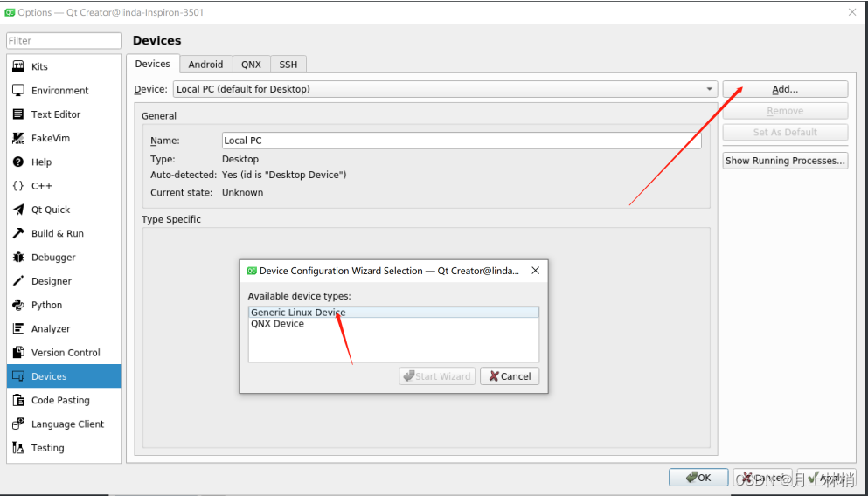Click the Build & Run label

pos(58,233)
